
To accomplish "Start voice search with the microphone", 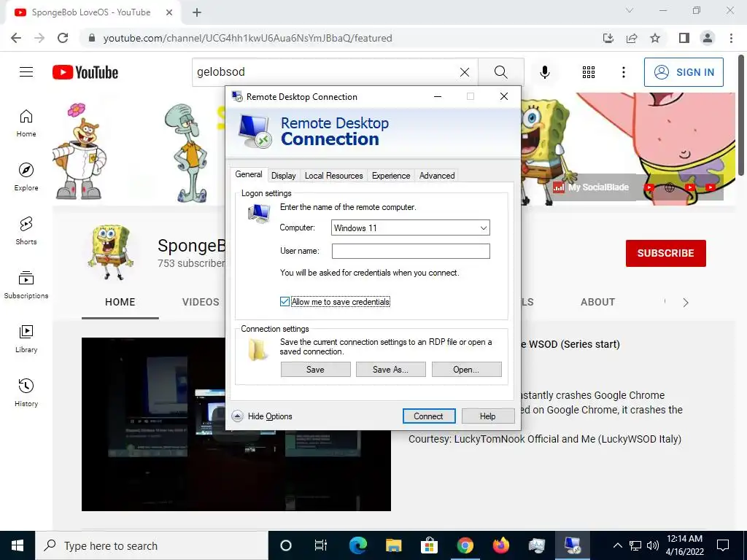I will click(544, 72).
